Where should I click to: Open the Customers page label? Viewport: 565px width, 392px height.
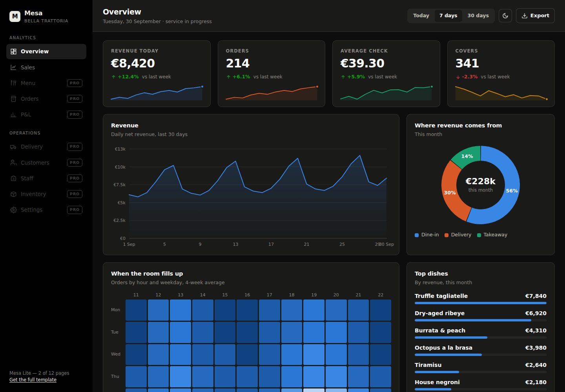tap(35, 163)
